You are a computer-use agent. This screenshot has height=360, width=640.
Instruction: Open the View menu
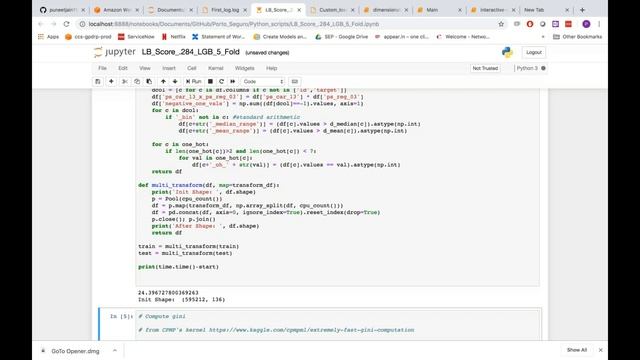pyautogui.click(x=145, y=68)
